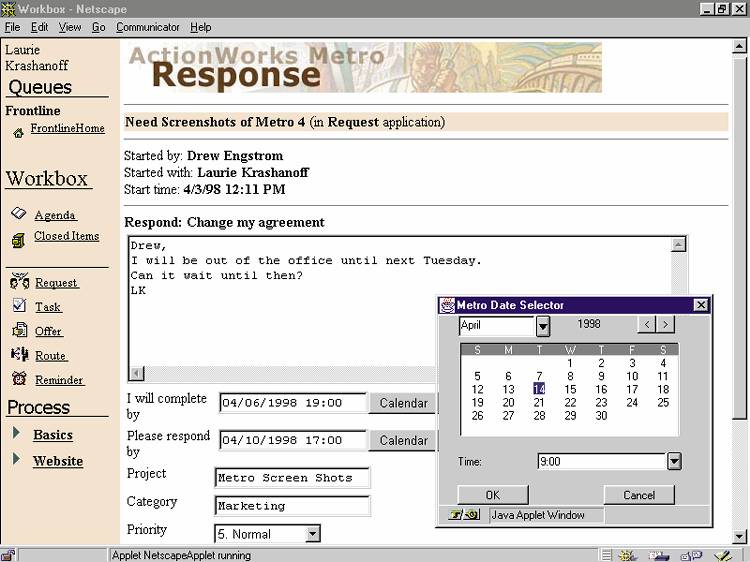Open the Navigator icon in the component bar
The width and height of the screenshot is (750, 562).
627,555
